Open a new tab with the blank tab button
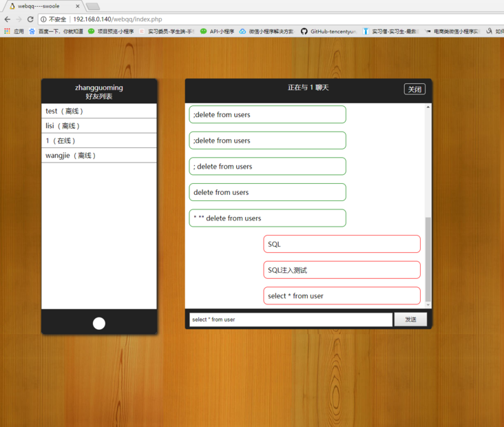Viewport: 504px width, 427px height. coord(93,6)
